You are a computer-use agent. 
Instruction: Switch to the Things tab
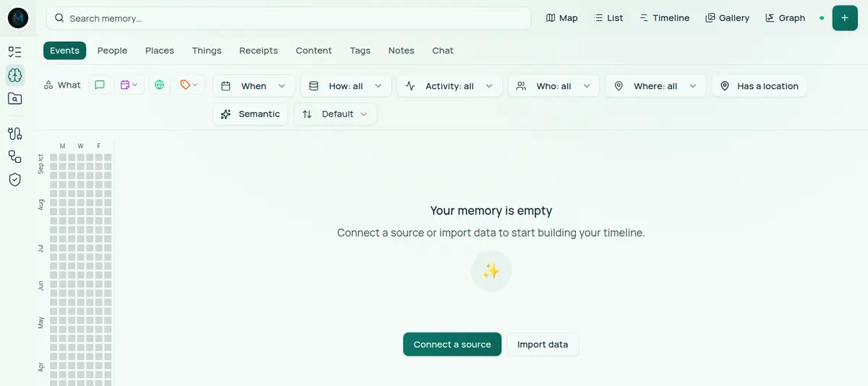[207, 50]
